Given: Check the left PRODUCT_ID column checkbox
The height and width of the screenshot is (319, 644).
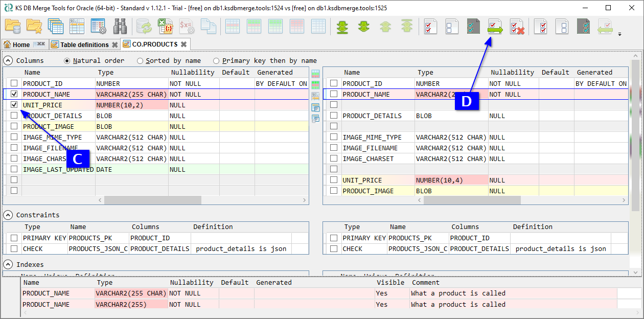Looking at the screenshot, I should [14, 83].
